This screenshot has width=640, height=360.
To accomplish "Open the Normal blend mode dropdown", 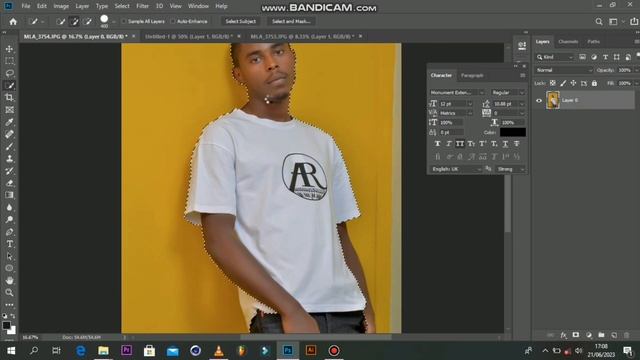I will (x=564, y=70).
